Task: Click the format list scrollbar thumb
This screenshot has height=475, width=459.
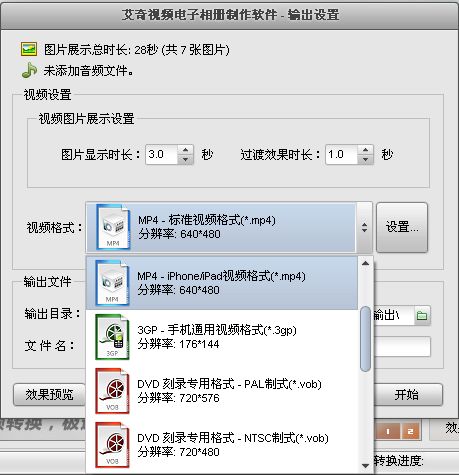Action: (x=365, y=339)
